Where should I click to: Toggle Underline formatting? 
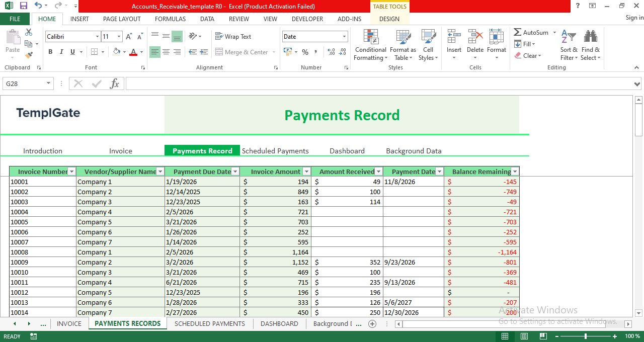pos(72,52)
